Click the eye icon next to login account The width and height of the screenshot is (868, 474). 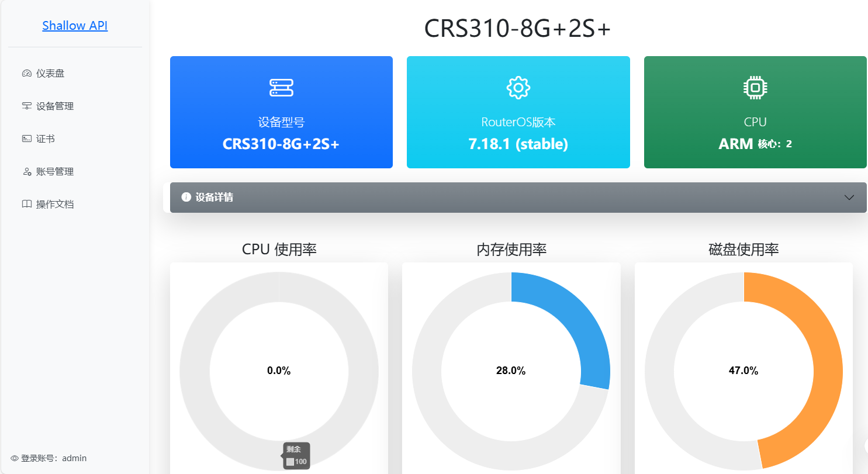(15, 458)
